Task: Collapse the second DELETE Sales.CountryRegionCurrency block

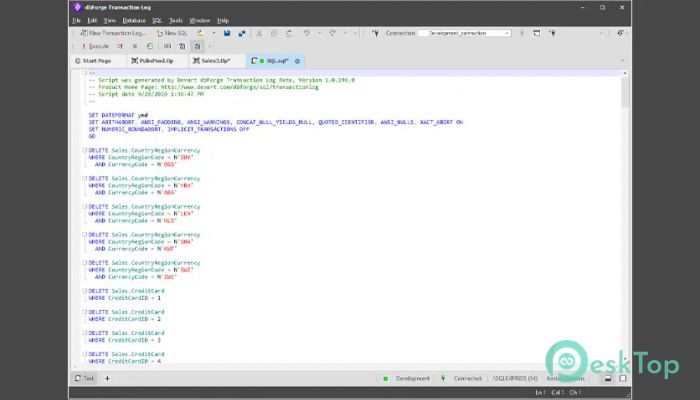Action: [x=84, y=179]
